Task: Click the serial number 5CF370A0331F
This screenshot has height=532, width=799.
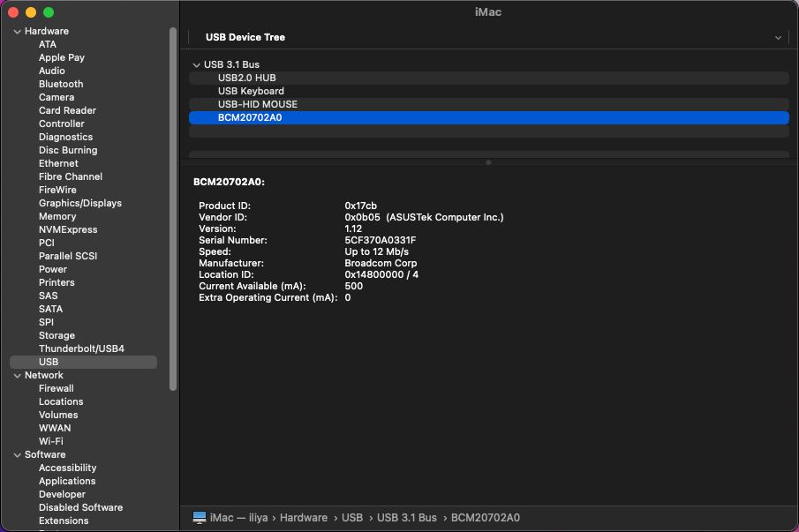Action: 381,240
